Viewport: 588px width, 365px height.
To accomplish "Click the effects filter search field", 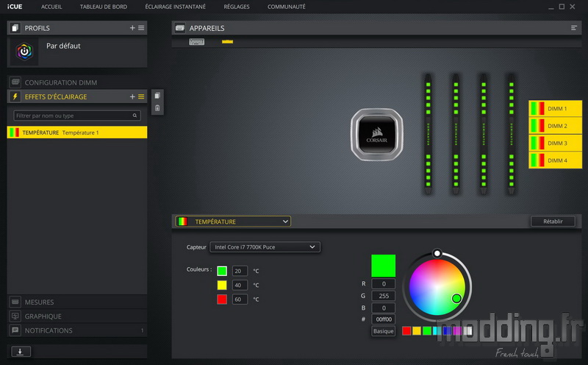I will 77,116.
